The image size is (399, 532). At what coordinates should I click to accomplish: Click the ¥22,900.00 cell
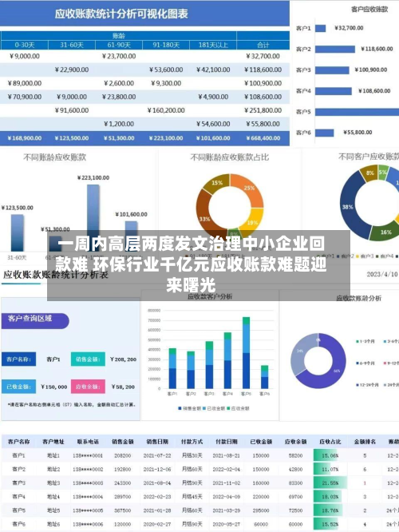point(72,69)
